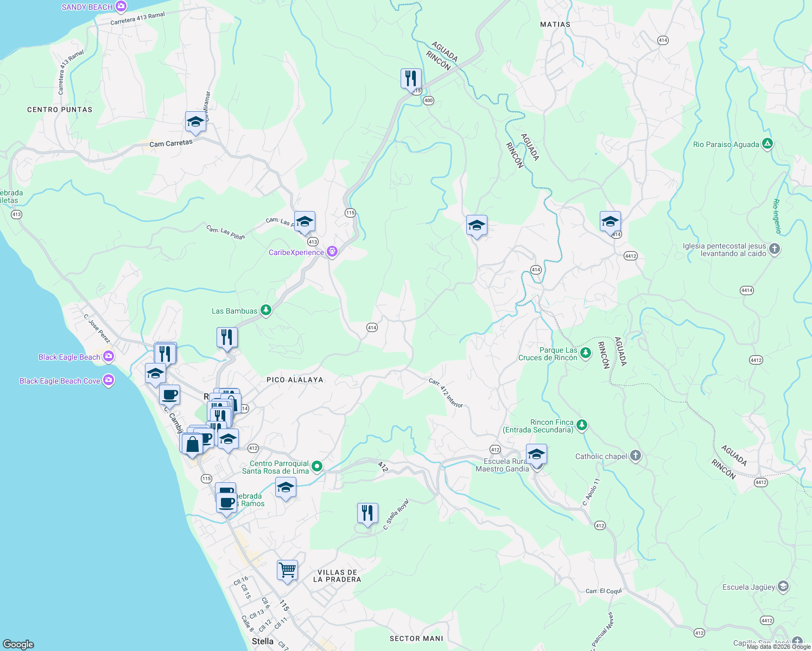Image resolution: width=812 pixels, height=651 pixels.
Task: Click the Carr. 412 Interior road label
Action: tap(446, 393)
